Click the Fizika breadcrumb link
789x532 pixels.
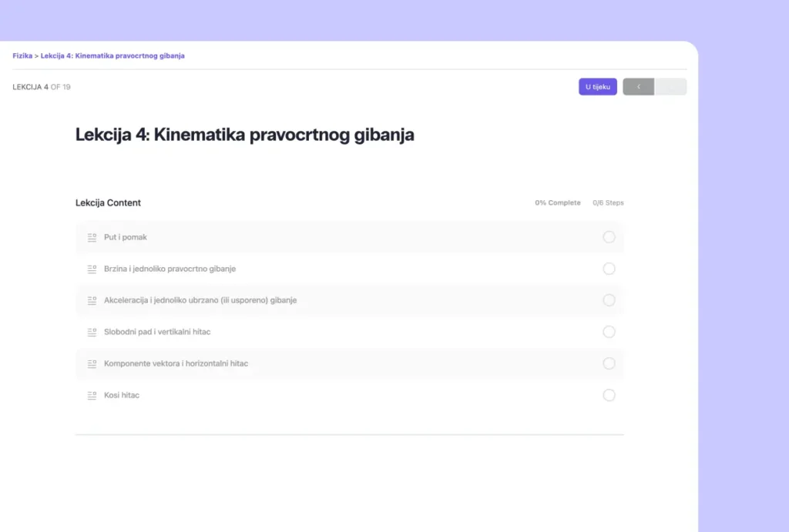pos(22,55)
